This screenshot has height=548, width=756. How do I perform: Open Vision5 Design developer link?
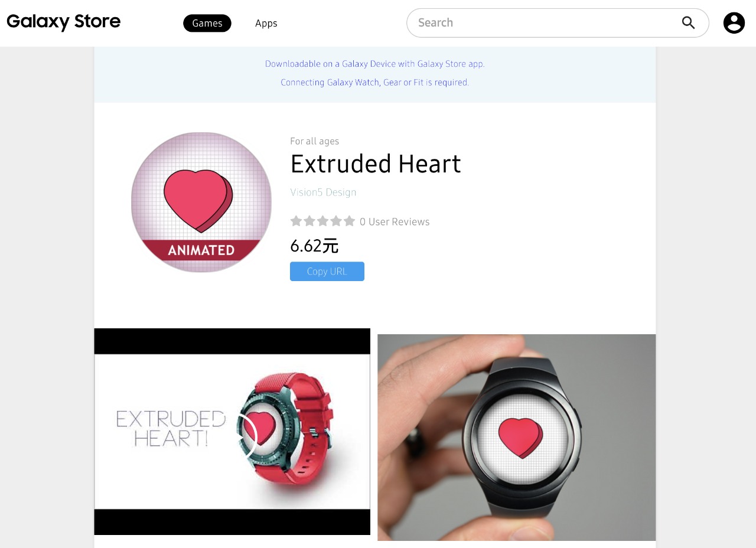tap(323, 193)
